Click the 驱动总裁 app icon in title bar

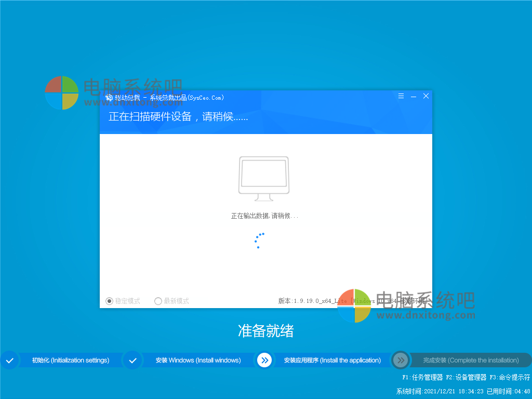(108, 97)
